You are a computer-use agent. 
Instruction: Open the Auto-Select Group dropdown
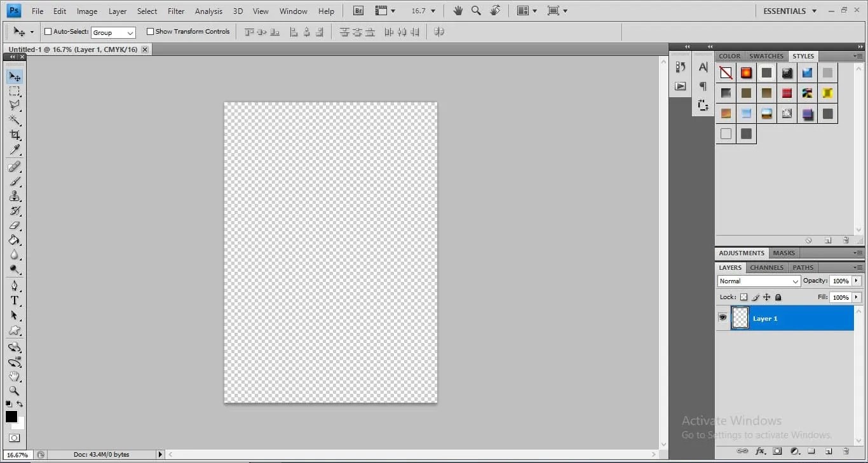(130, 32)
